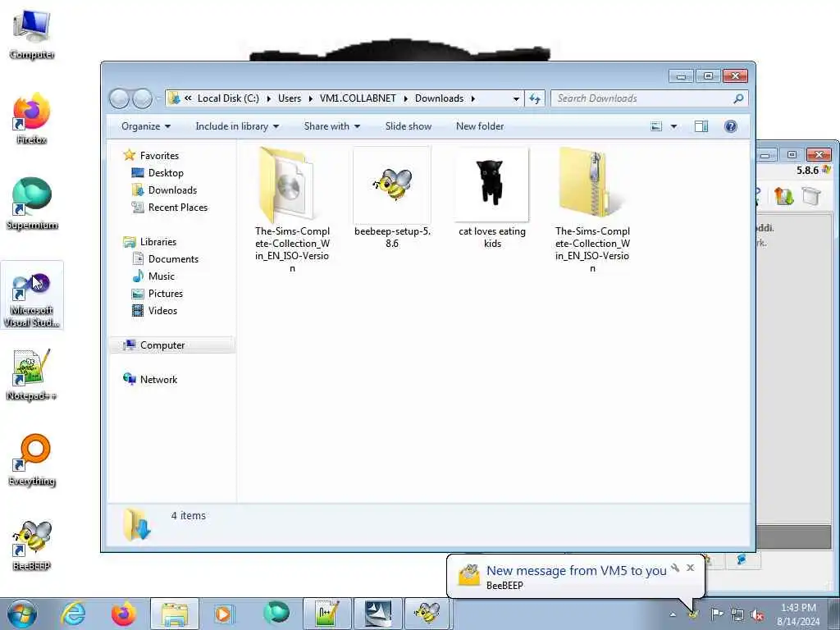Select the BeeBEEP desktop shortcut
The image size is (840, 630).
click(32, 545)
